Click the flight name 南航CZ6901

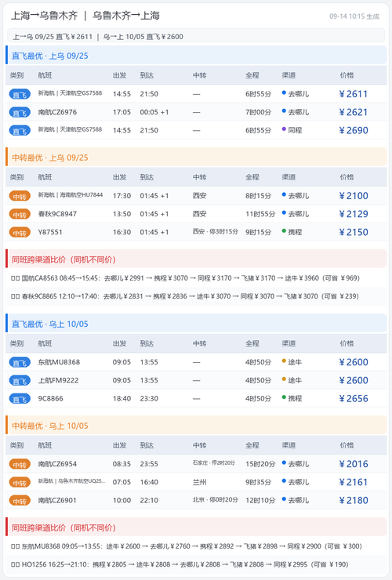[57, 501]
